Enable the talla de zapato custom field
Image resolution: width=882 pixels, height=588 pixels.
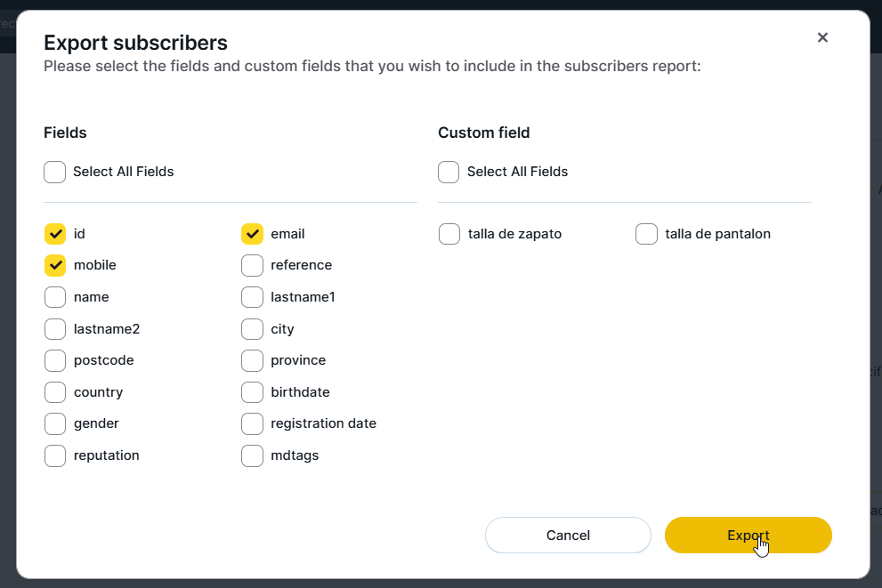449,234
